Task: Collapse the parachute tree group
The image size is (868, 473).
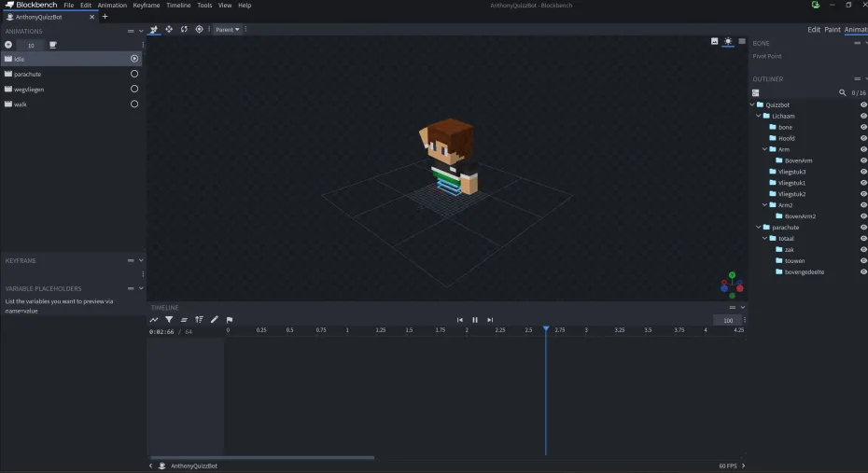Action: click(759, 228)
